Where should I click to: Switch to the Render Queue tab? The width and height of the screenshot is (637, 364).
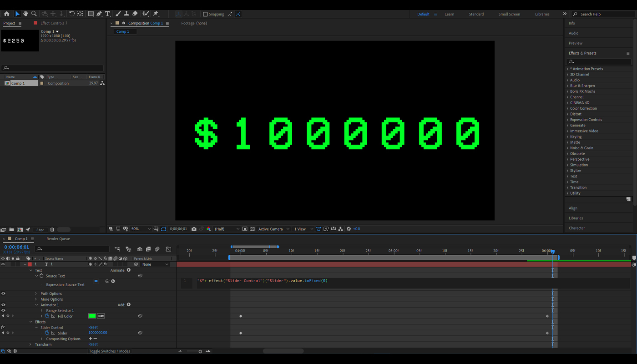pyautogui.click(x=58, y=238)
